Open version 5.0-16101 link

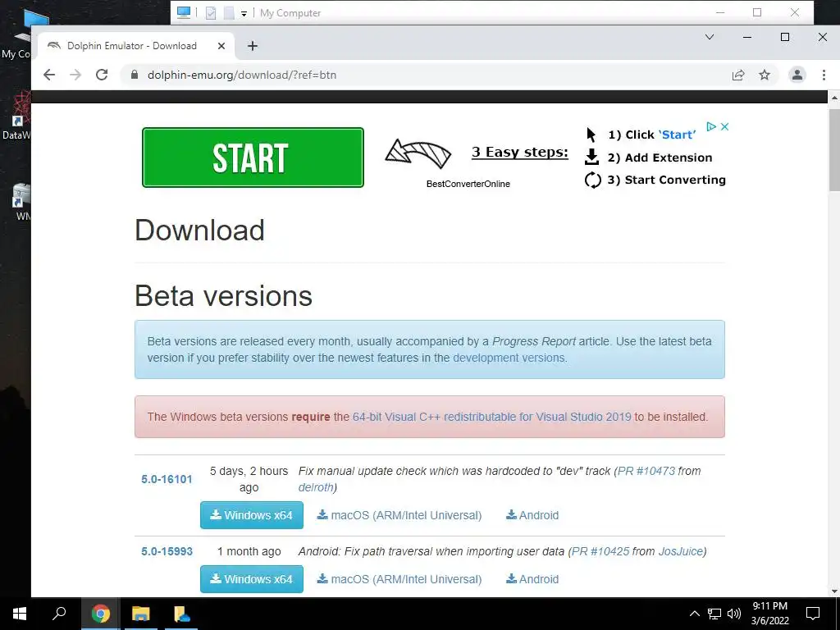pos(167,479)
